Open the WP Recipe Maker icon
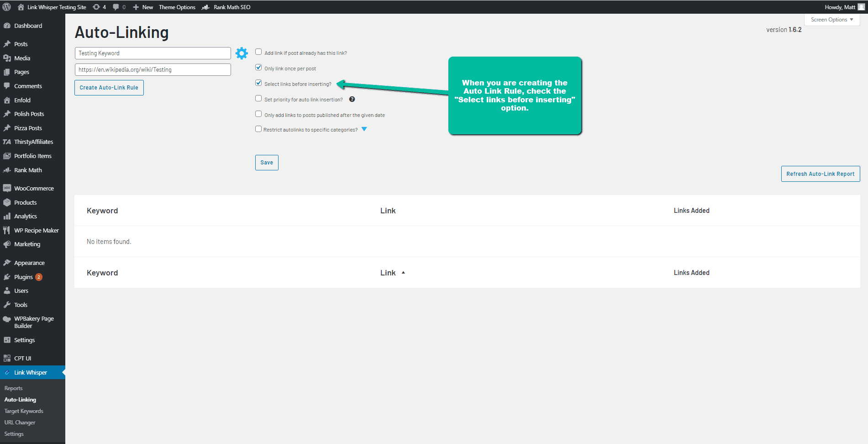 tap(7, 230)
